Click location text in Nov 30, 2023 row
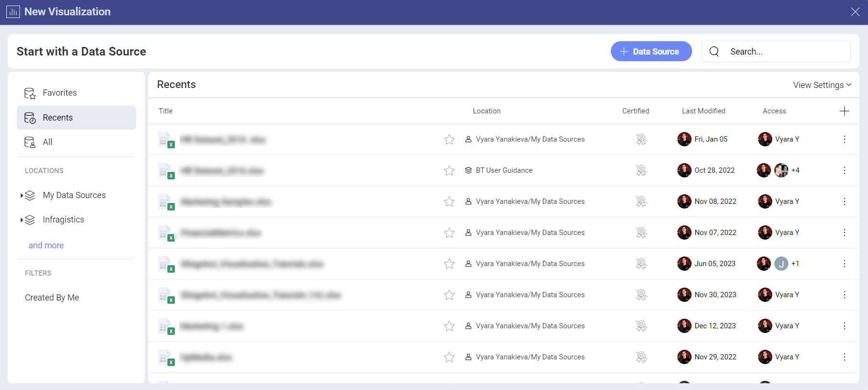The image size is (868, 390). pyautogui.click(x=530, y=295)
